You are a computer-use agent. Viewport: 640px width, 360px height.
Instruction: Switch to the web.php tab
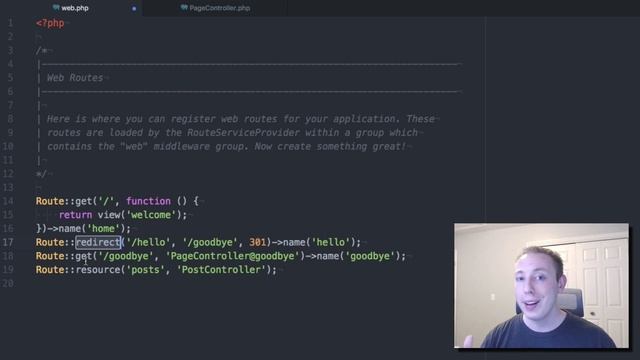click(75, 8)
